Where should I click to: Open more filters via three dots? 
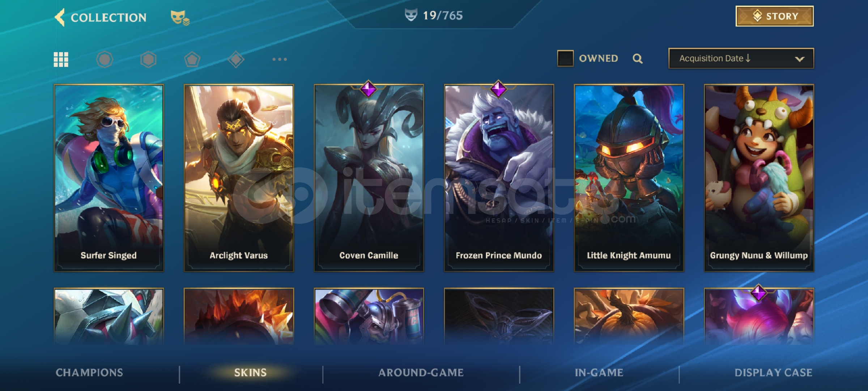click(x=280, y=59)
